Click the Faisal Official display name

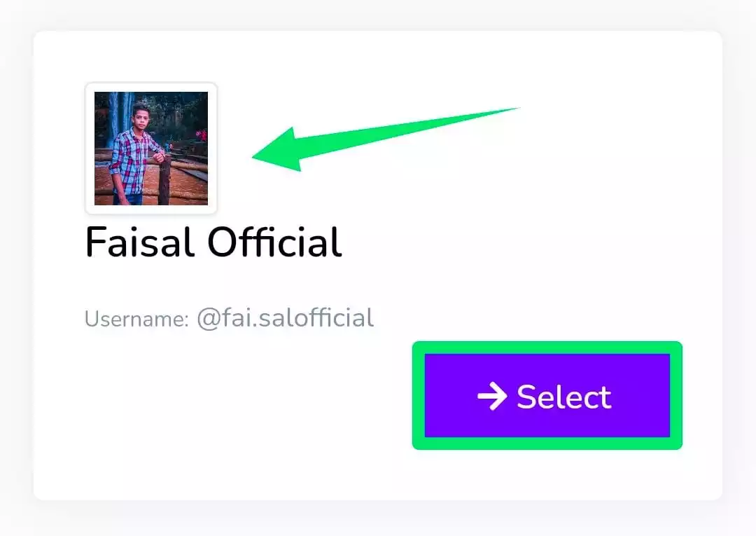point(213,241)
